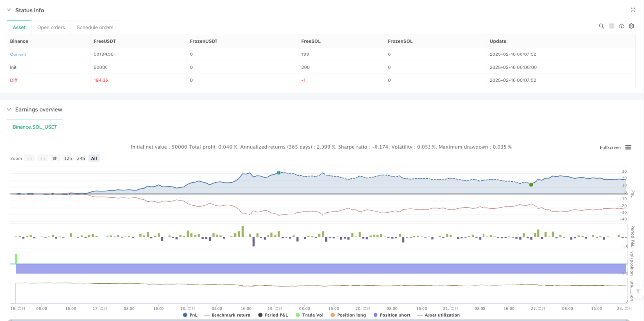Click the scroll-to-top arrow icon
The height and width of the screenshot is (321, 644).
coord(639,291)
